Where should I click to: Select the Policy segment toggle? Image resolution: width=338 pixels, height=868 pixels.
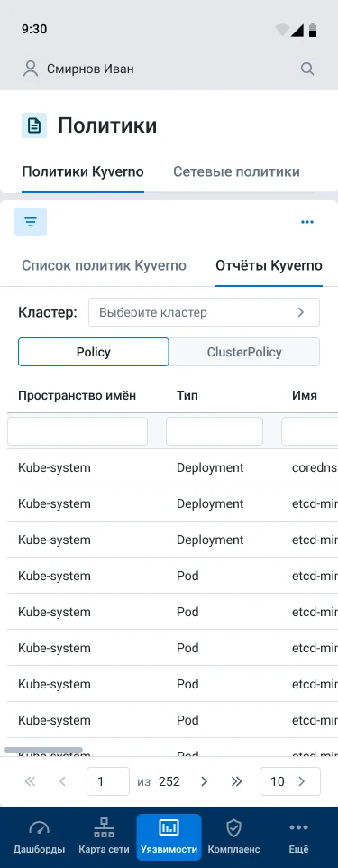point(94,352)
